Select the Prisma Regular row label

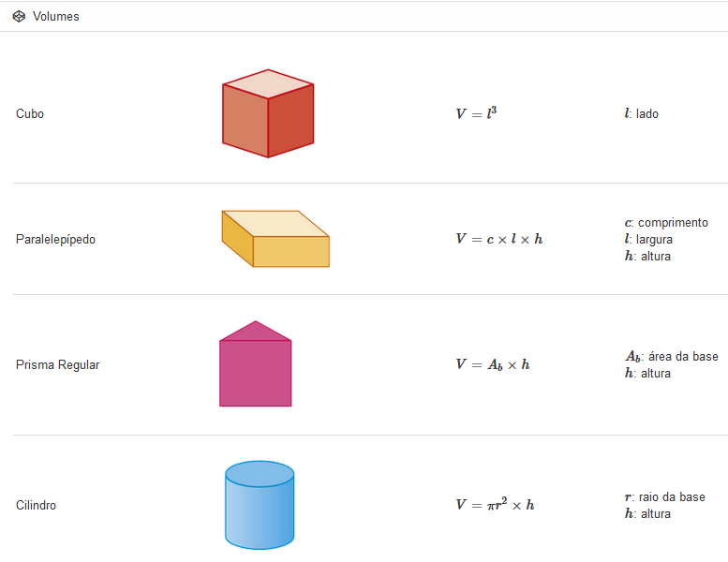(57, 364)
